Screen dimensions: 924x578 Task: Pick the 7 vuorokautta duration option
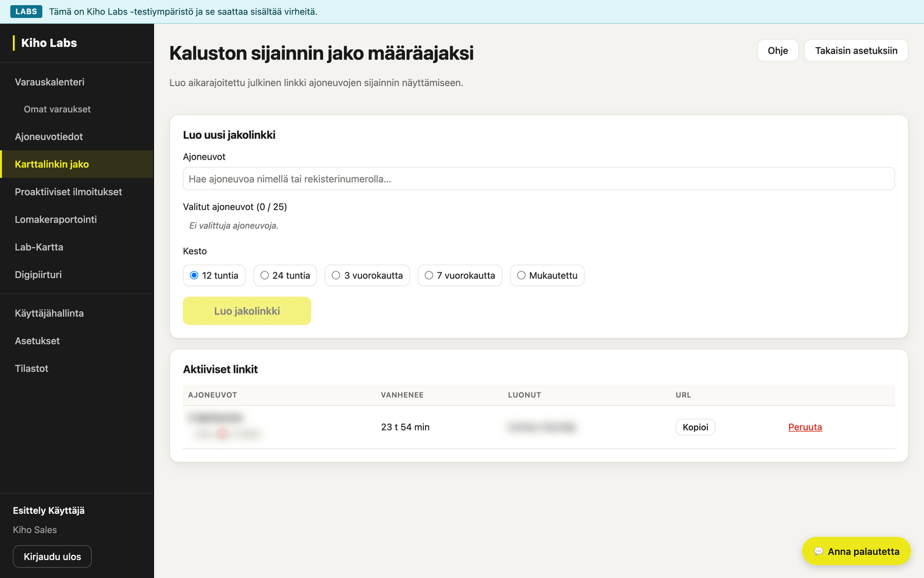coord(460,276)
